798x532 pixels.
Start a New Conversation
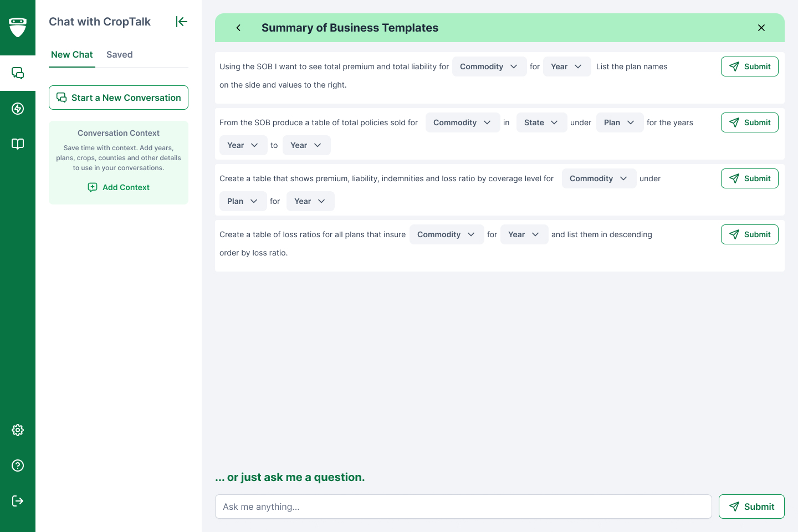point(119,98)
